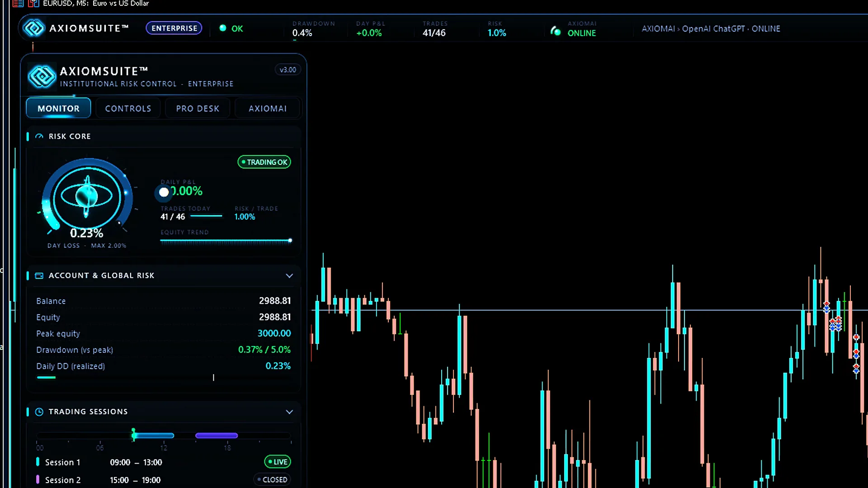Screen dimensions: 868x488
Task: Click the Account & Global Risk card icon
Action: coord(39,276)
